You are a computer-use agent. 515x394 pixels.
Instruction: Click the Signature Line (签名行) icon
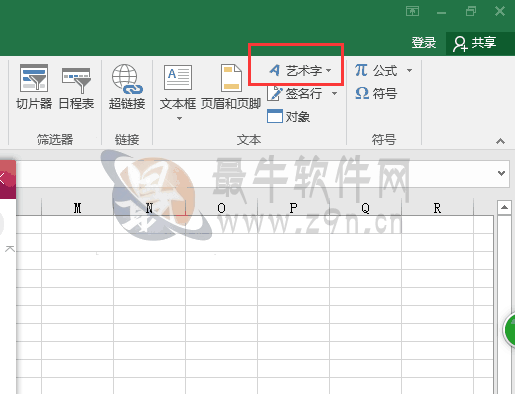click(275, 93)
